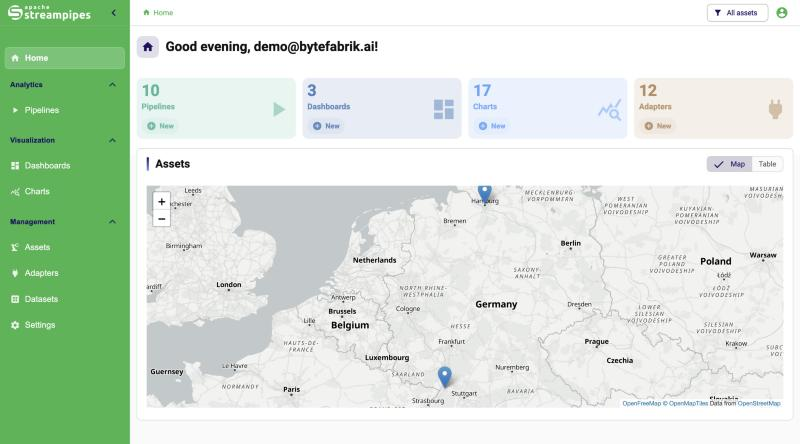Click the grid icon in the Dashboards card
This screenshot has height=444, width=800.
coord(443,109)
